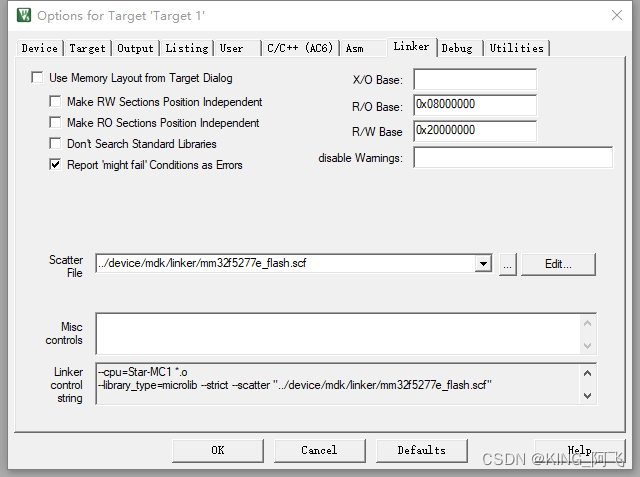Viewport: 640px width, 477px height.
Task: Select the User tab
Action: (x=237, y=48)
